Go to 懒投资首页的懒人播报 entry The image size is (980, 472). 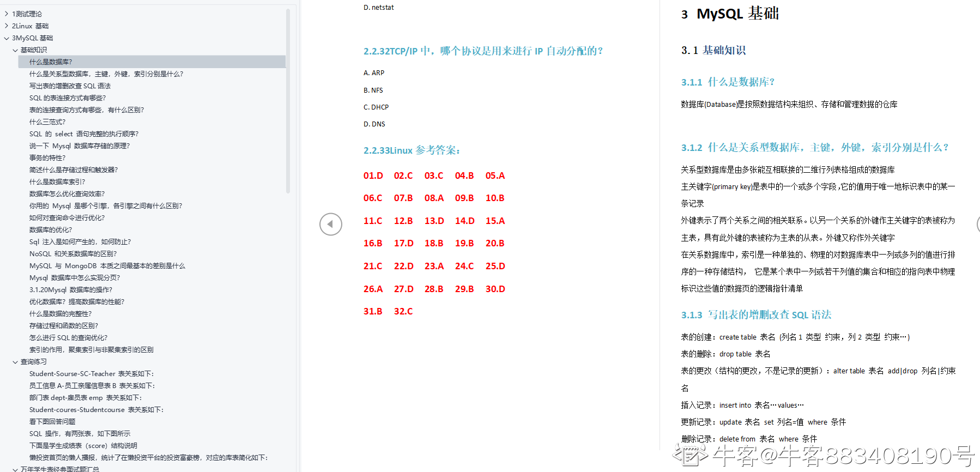coord(149,458)
